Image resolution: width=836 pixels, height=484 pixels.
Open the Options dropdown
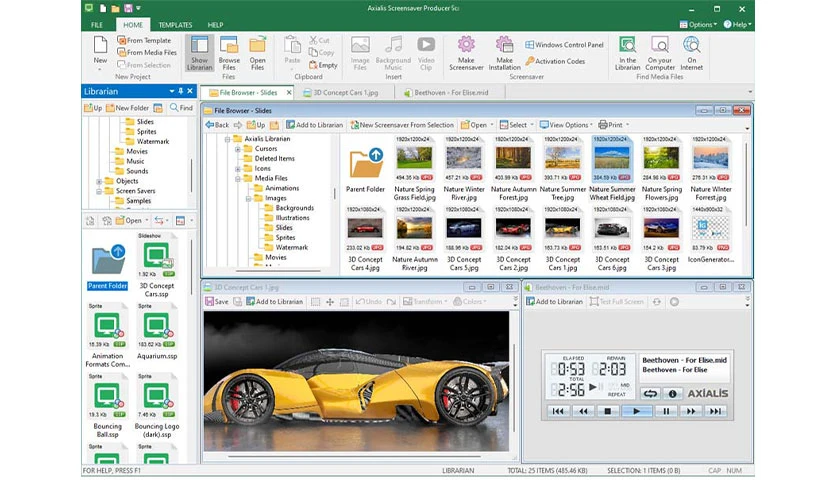pyautogui.click(x=698, y=25)
